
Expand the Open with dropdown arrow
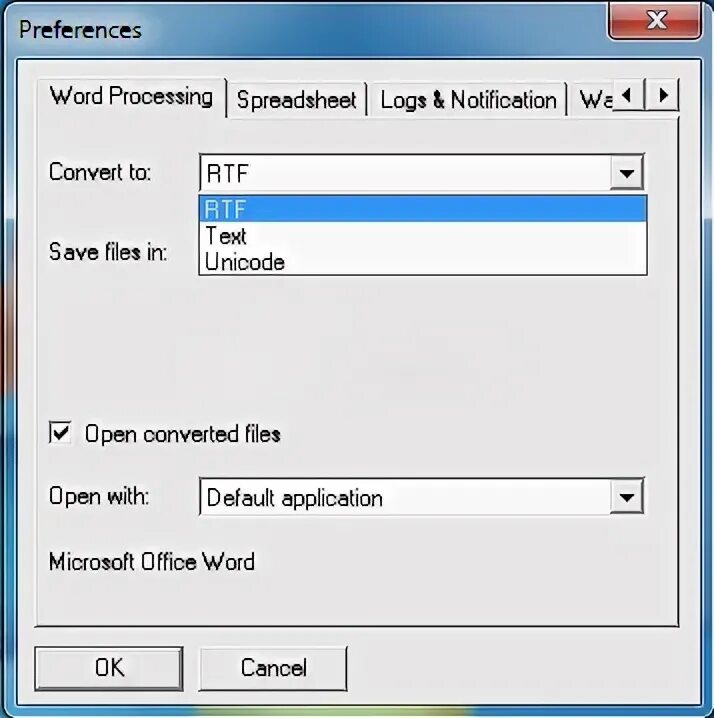(627, 496)
